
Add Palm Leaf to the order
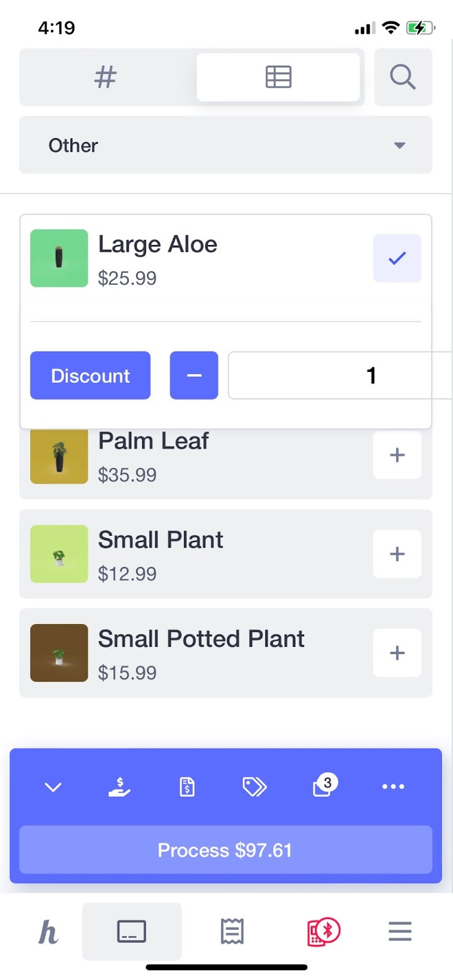coord(397,455)
